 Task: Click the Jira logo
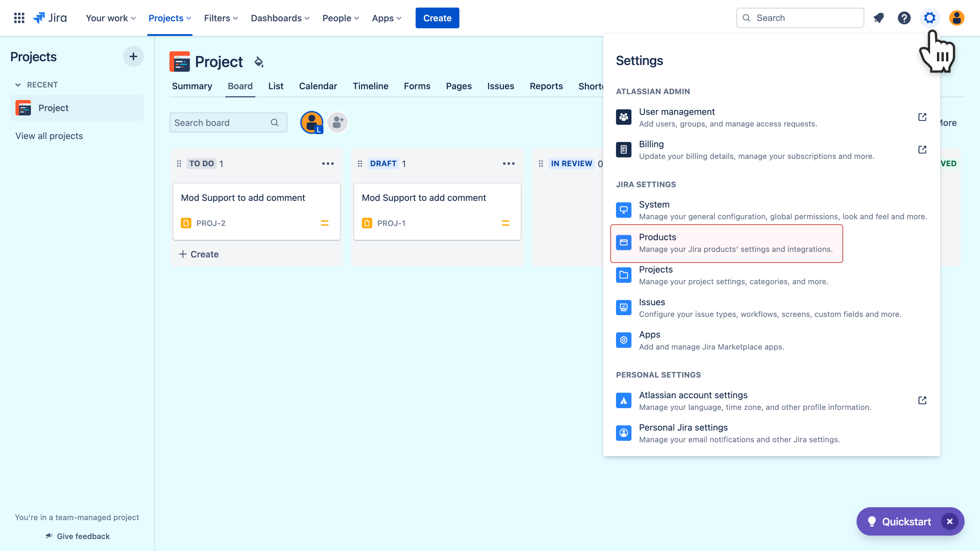(x=50, y=18)
